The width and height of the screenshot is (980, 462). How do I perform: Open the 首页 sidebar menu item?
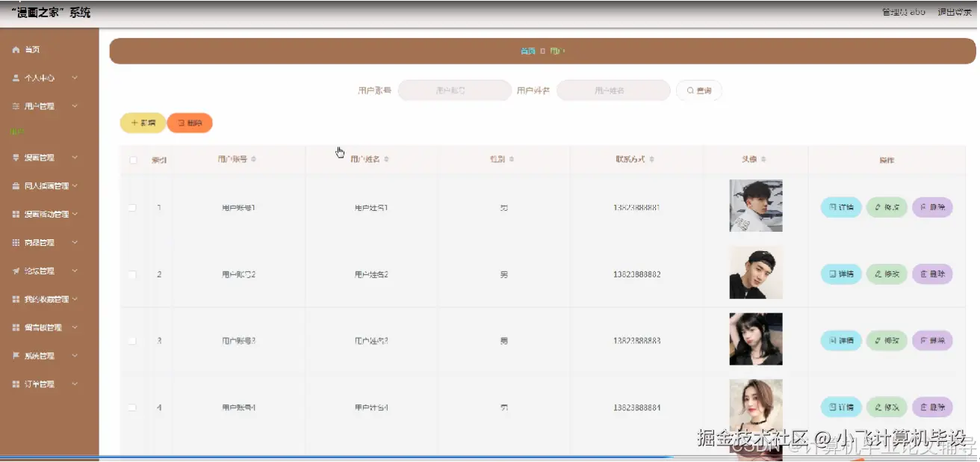pyautogui.click(x=49, y=50)
